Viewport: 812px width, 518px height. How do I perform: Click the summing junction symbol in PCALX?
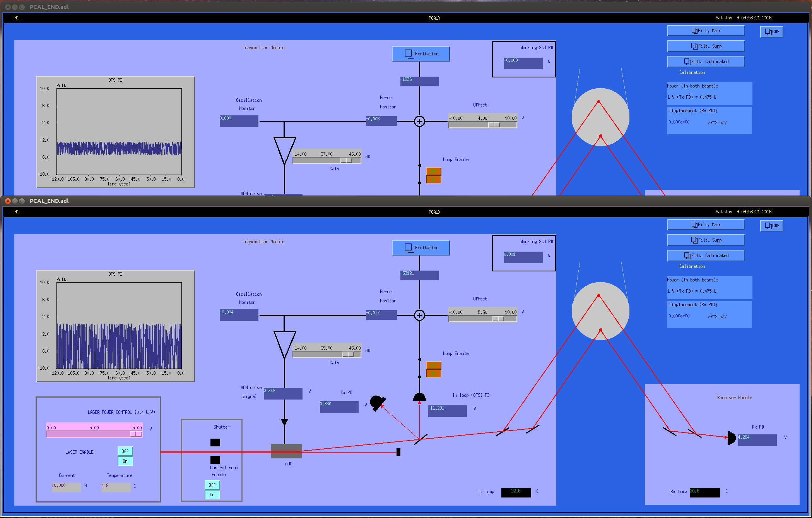(419, 316)
